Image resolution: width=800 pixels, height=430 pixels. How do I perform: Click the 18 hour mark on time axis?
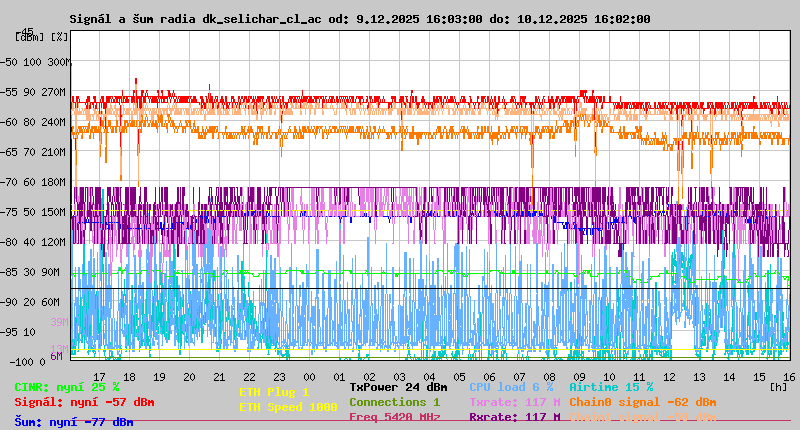(130, 376)
